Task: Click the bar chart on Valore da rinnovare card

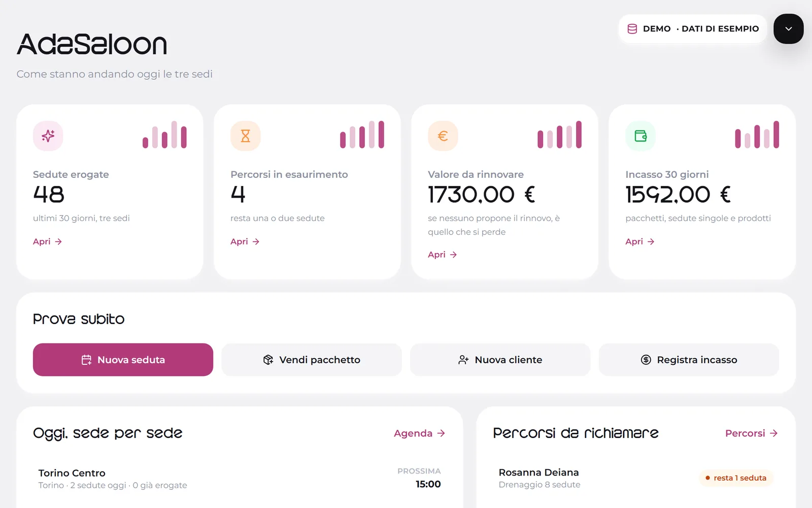Action: 560,135
